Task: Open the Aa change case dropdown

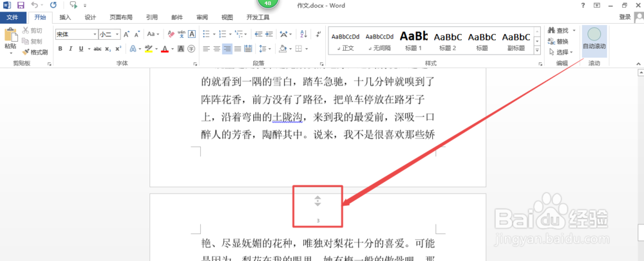Action: tap(153, 34)
